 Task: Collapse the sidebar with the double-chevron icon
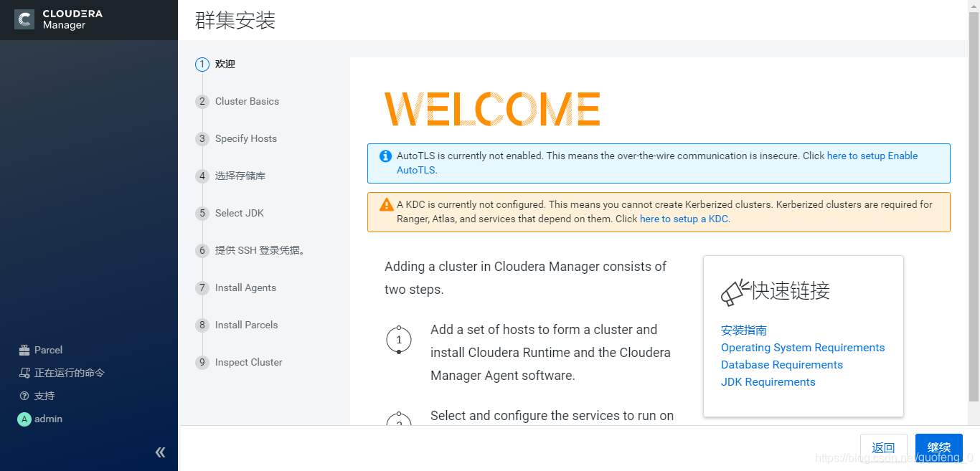(160, 452)
